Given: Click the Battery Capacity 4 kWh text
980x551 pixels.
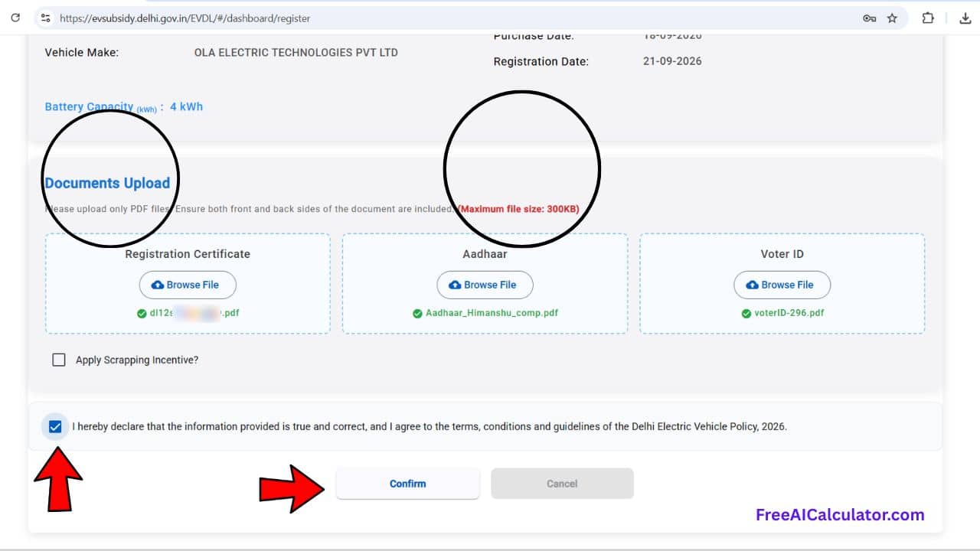Looking at the screenshot, I should [124, 107].
